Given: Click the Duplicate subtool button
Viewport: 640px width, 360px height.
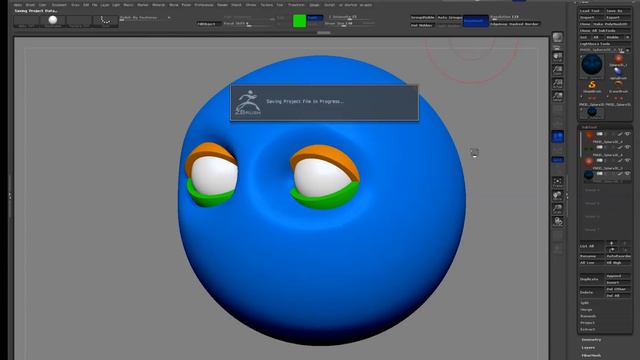Looking at the screenshot, I should click(591, 279).
